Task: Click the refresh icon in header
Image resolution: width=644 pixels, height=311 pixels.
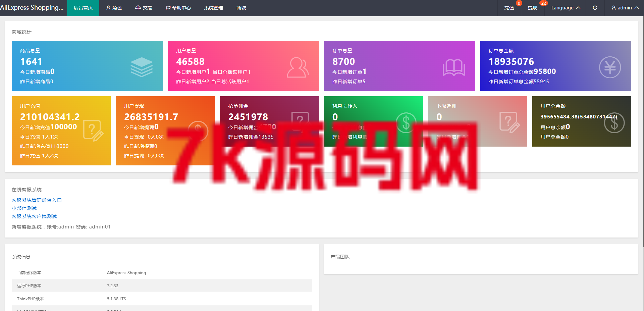Action: click(x=595, y=8)
